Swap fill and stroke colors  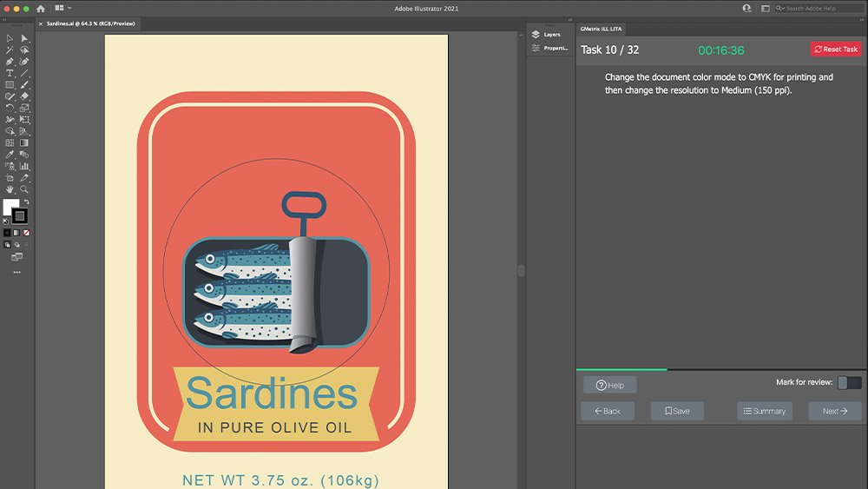(26, 202)
